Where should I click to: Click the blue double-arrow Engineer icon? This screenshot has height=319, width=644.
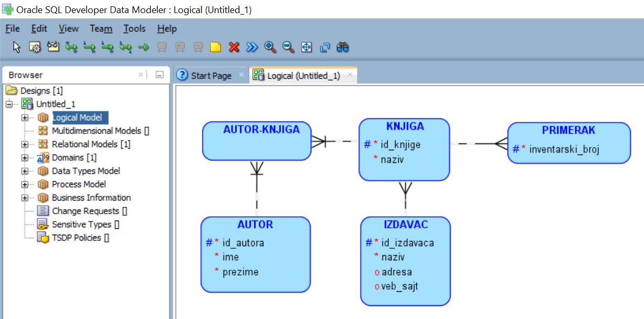pos(252,47)
